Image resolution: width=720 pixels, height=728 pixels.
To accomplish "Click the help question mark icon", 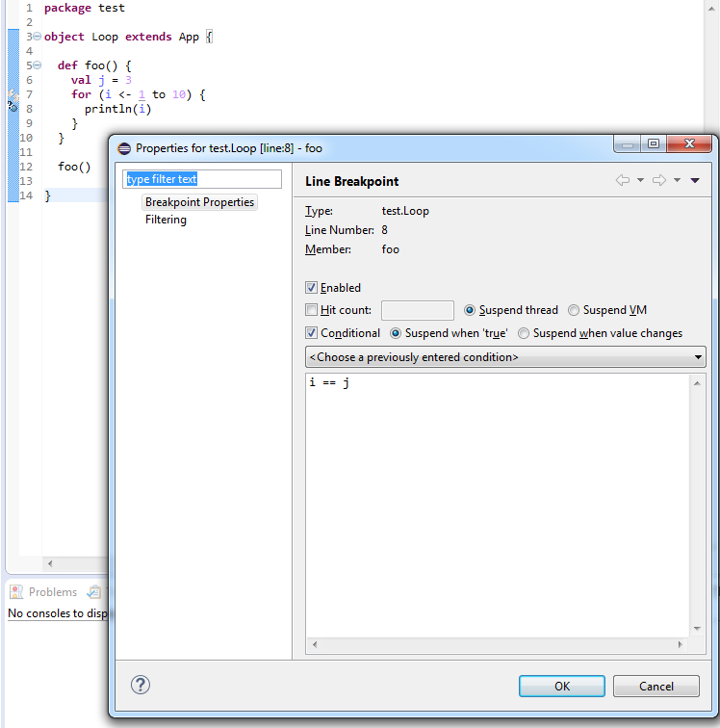I will click(141, 685).
